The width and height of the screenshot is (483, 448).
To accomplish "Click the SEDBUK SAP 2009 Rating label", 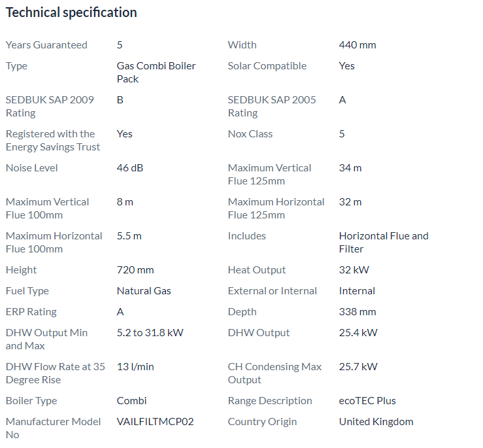I will [x=49, y=106].
